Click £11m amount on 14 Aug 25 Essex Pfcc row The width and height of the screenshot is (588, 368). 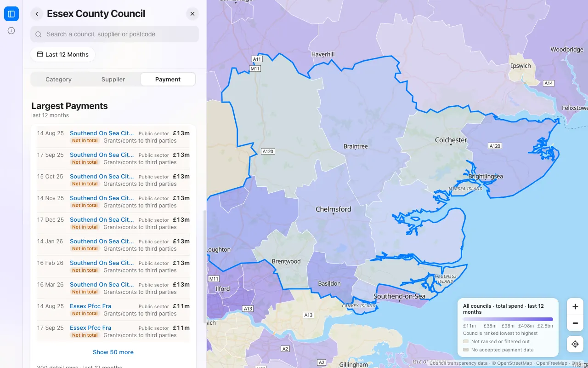(181, 306)
